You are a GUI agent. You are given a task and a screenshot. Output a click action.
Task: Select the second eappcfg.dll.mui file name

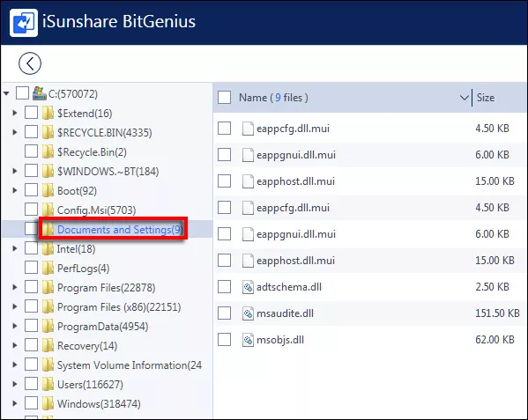point(293,208)
